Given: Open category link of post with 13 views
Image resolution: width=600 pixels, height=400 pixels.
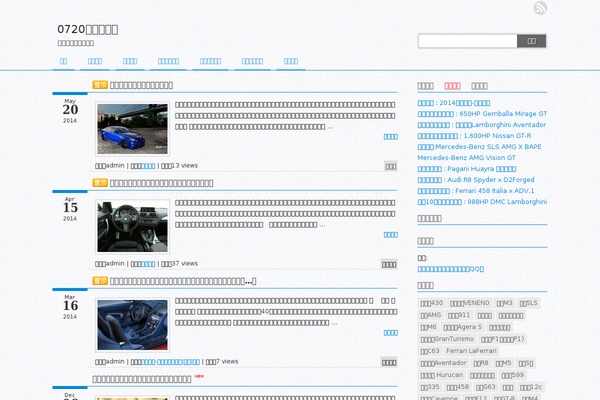Looking at the screenshot, I should tap(148, 166).
